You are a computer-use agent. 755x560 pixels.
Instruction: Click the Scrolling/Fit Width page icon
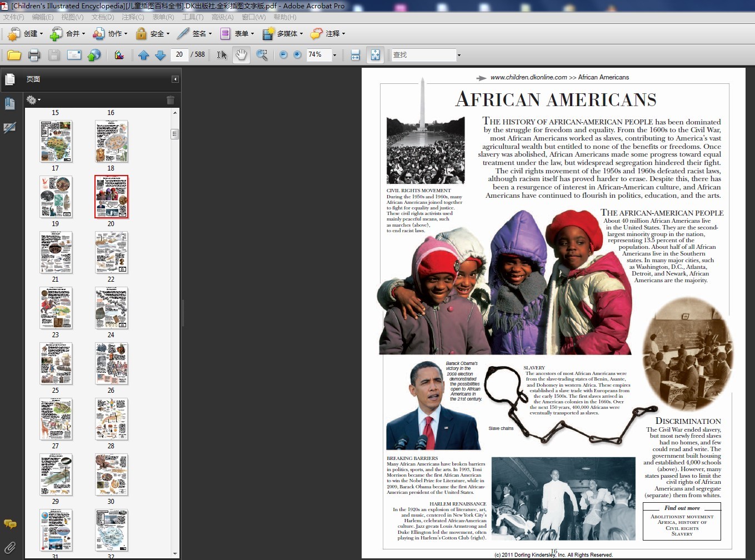coord(356,55)
